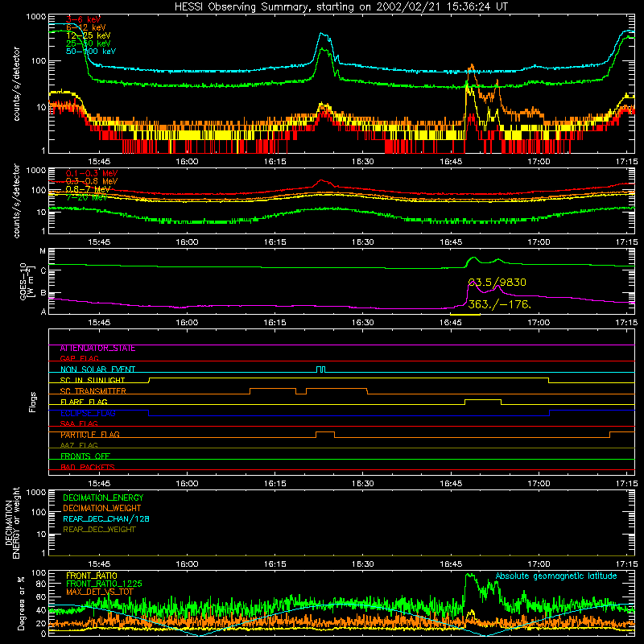Click the C3.5/9830 flare annotation
Image resolution: width=644 pixels, height=644 pixels.
497,283
